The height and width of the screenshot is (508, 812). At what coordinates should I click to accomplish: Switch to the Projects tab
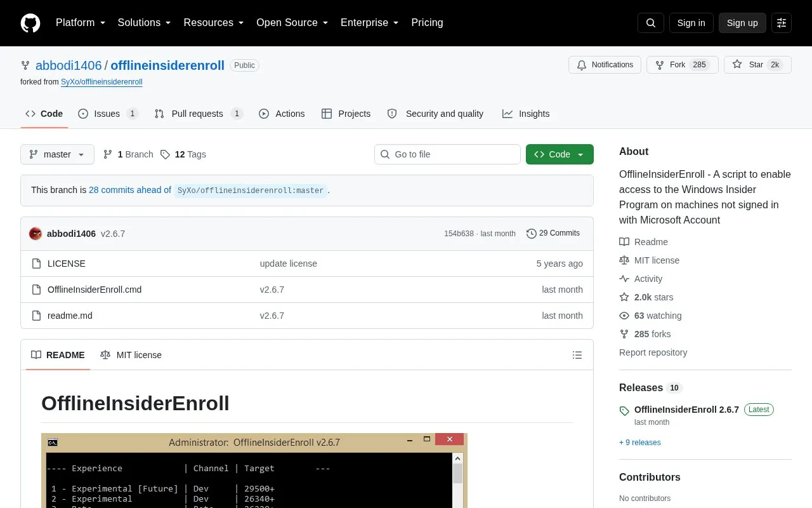[346, 114]
